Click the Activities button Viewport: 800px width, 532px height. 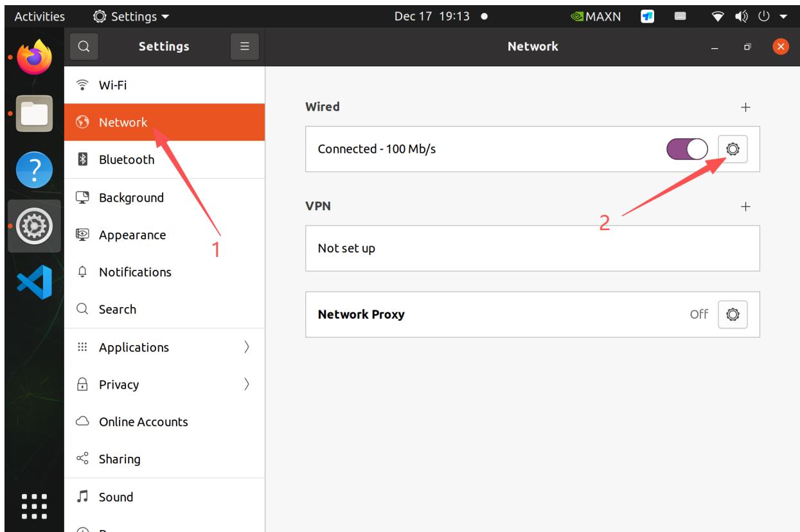[40, 15]
